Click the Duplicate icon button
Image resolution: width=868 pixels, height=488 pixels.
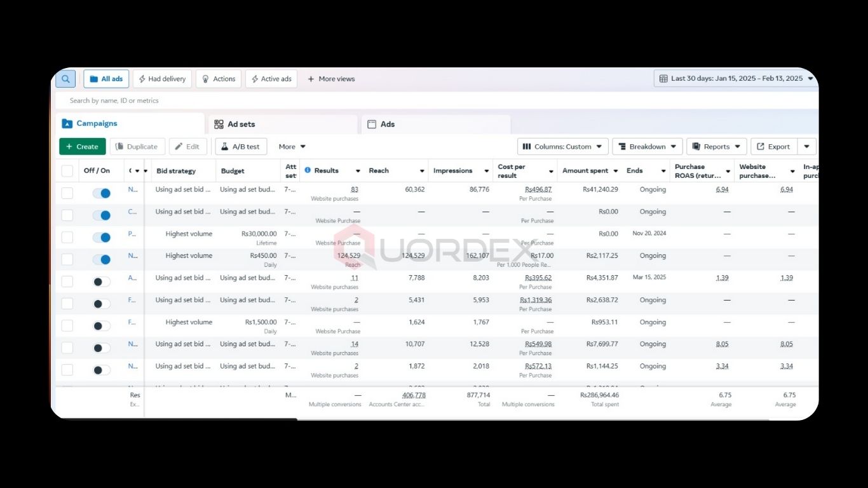137,147
